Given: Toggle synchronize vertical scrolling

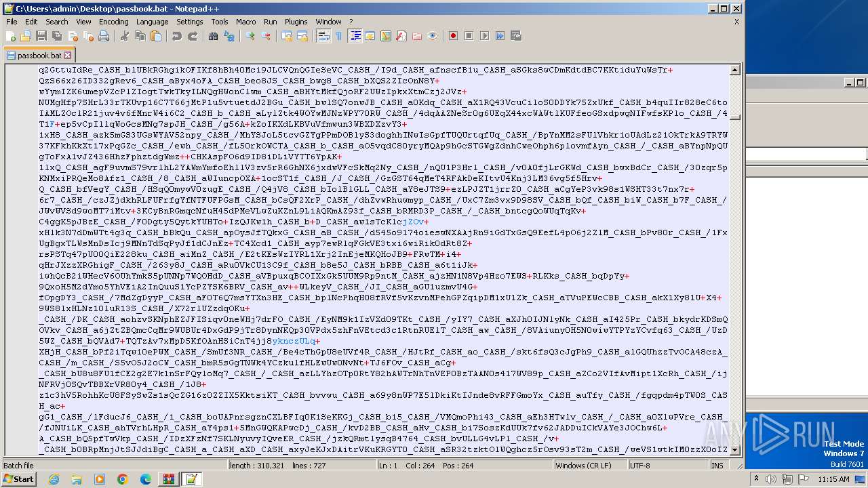Looking at the screenshot, I should pos(287,36).
